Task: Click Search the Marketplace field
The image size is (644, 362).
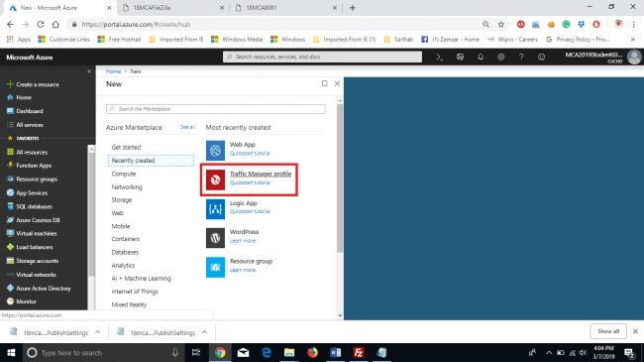Action: (216, 109)
